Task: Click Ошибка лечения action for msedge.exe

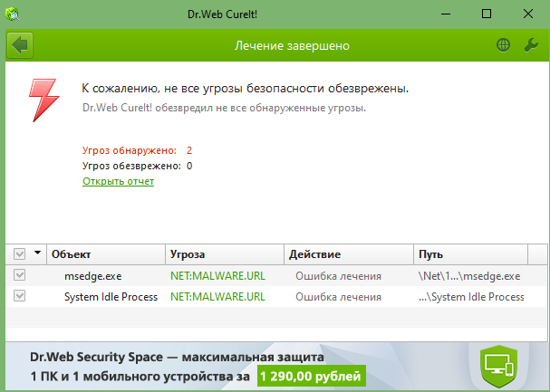Action: tap(338, 276)
